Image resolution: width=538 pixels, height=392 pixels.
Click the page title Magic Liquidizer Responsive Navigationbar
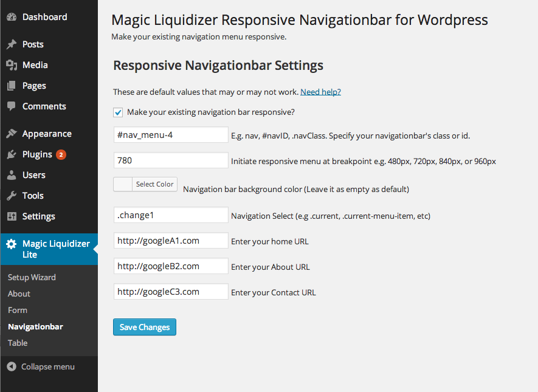tap(300, 20)
